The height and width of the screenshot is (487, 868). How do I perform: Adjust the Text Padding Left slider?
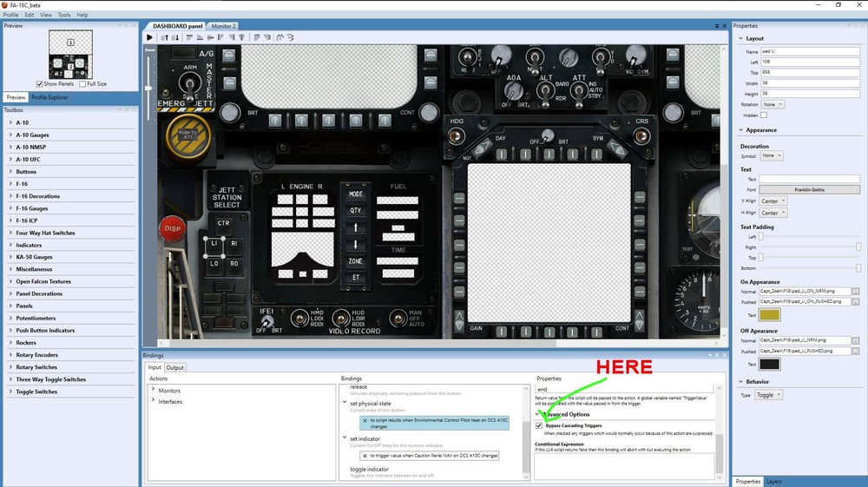pyautogui.click(x=760, y=237)
